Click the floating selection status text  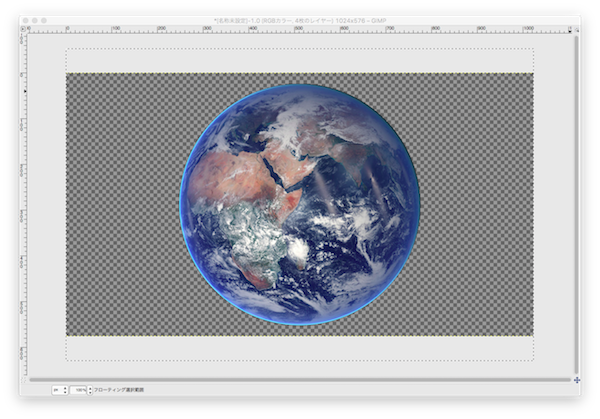click(x=119, y=390)
